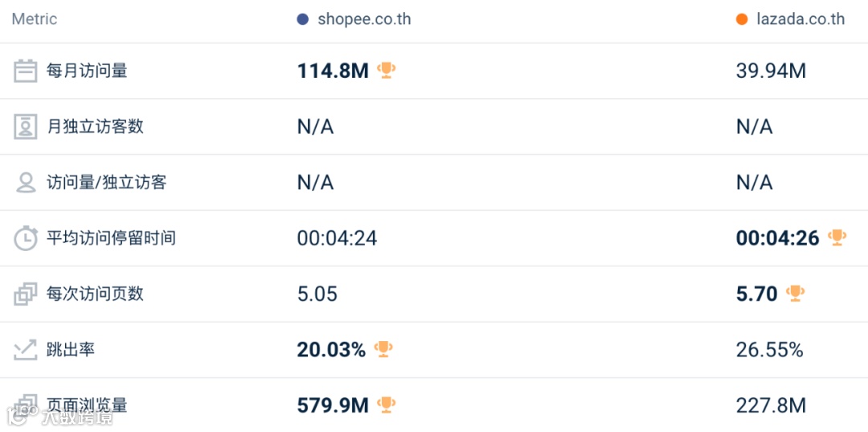Click the trophy icon next to 114.8M

[x=387, y=71]
